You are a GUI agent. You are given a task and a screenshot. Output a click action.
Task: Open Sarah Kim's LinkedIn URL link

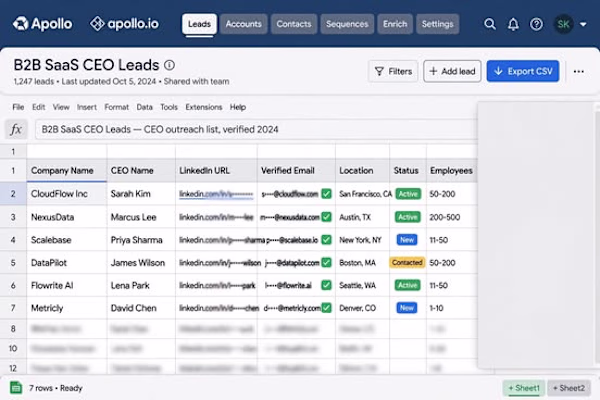(216, 194)
